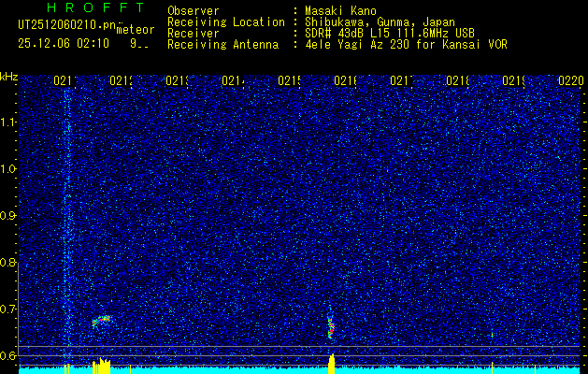Click the 0.6 kHz axis tick label
588x374 pixels.
tap(8, 355)
